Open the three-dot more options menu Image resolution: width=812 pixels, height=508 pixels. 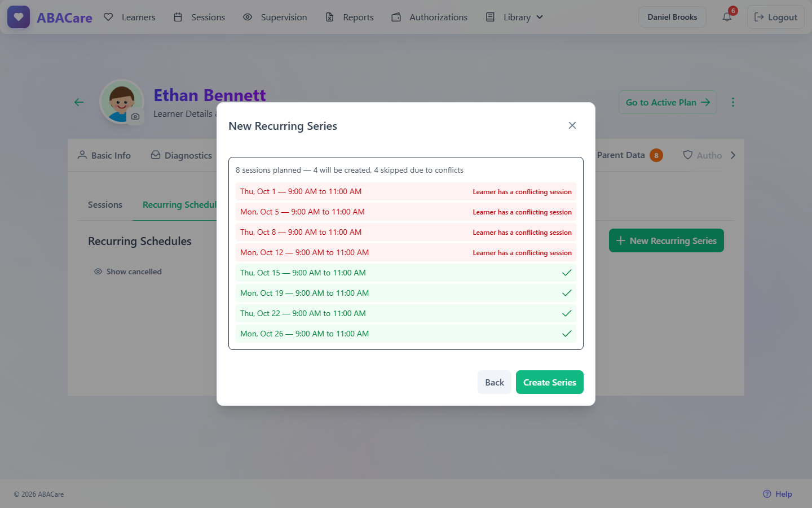coord(733,102)
